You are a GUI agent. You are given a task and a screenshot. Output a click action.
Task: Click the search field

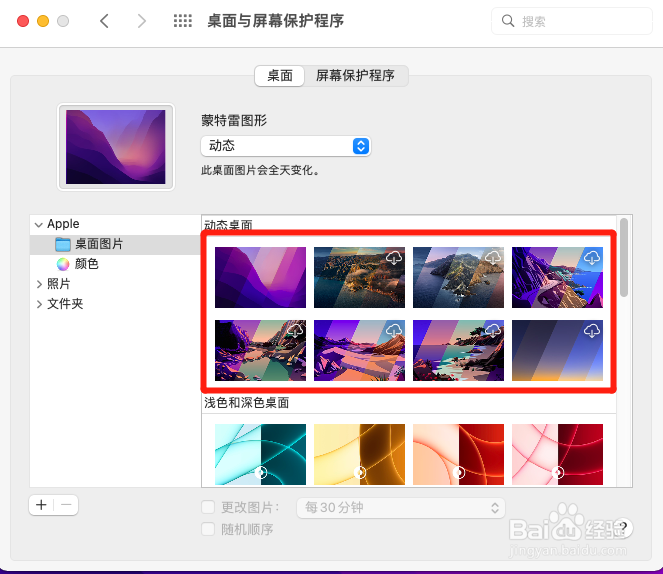[x=572, y=21]
